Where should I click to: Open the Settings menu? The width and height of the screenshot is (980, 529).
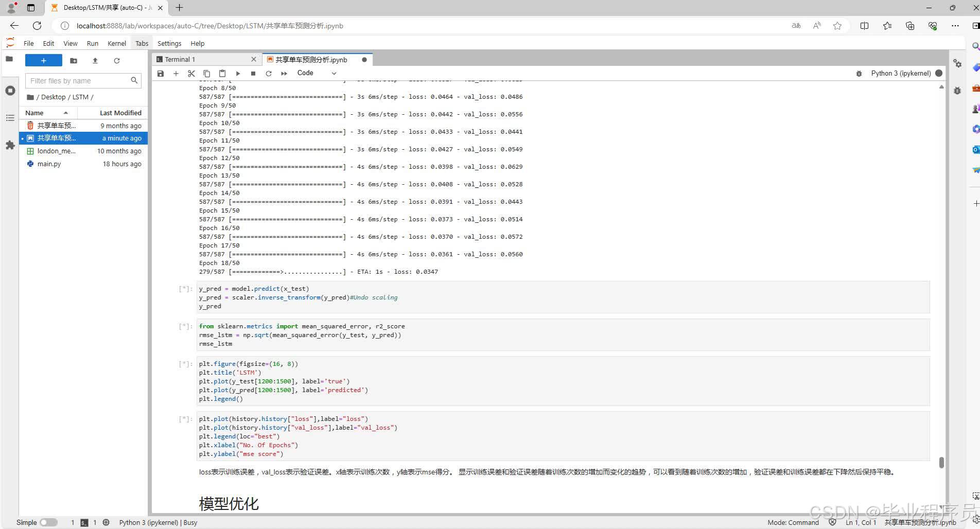point(169,43)
